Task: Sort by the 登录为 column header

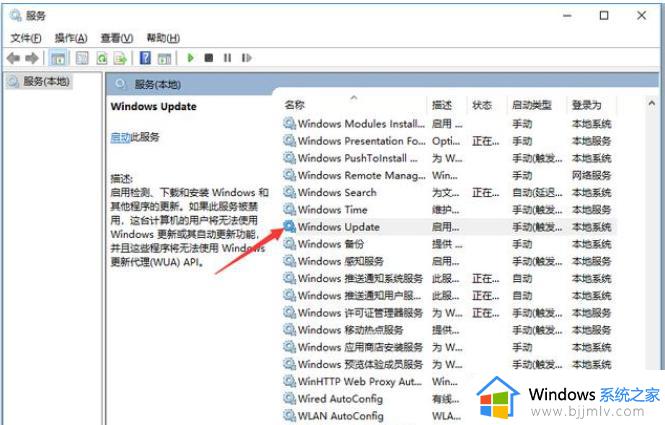Action: click(x=587, y=105)
